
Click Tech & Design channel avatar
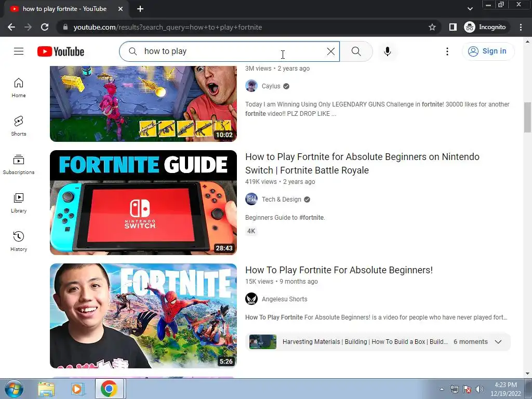point(251,199)
